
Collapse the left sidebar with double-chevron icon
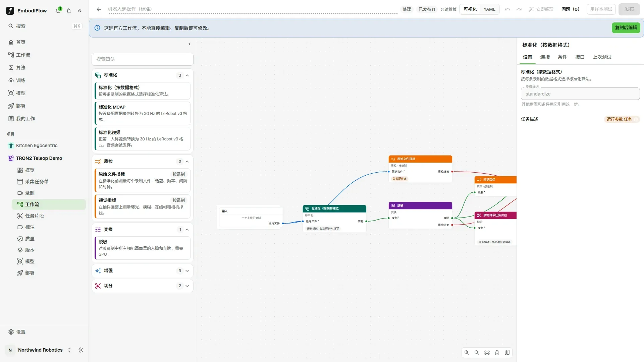[79, 11]
